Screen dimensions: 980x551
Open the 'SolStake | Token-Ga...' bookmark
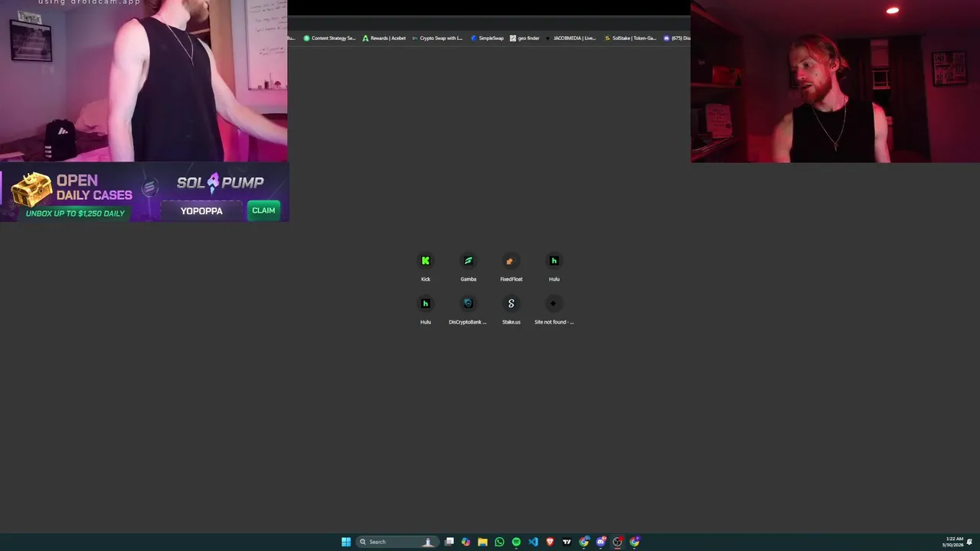coord(631,38)
